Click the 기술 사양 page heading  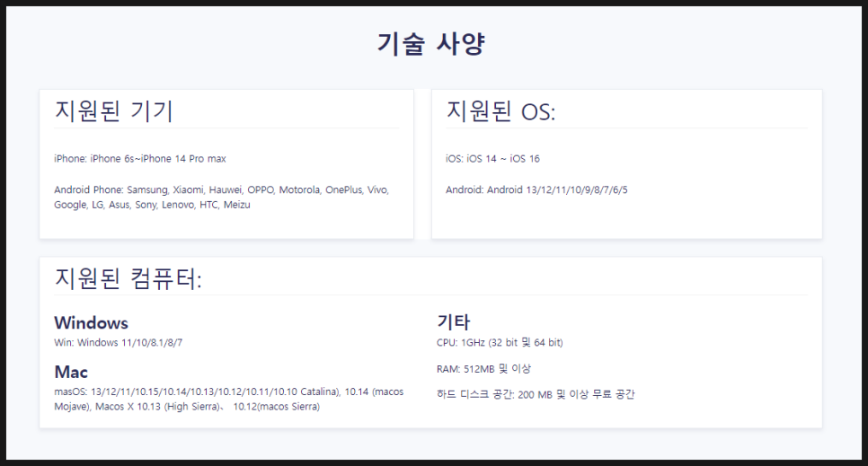click(x=431, y=43)
